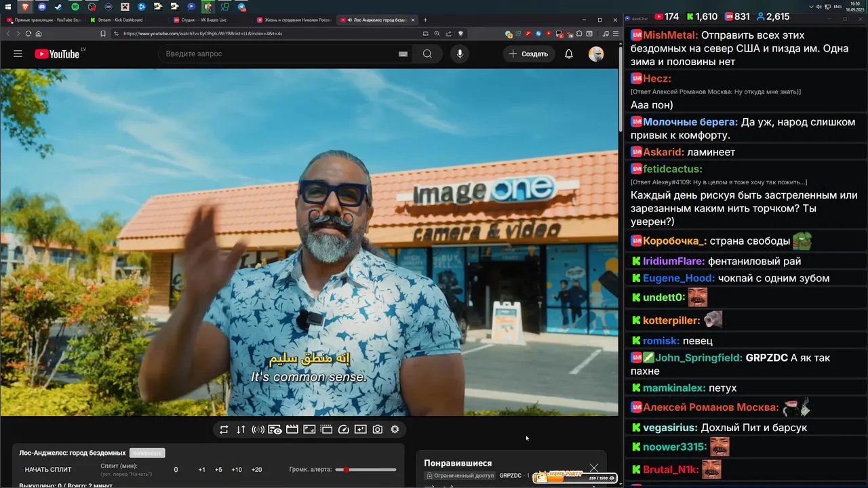Click the Meme Party progress widget
Viewport: 868px width, 488px height.
tap(575, 477)
